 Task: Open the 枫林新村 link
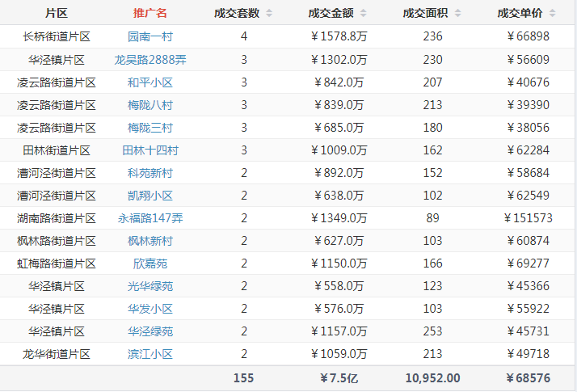tap(150, 241)
